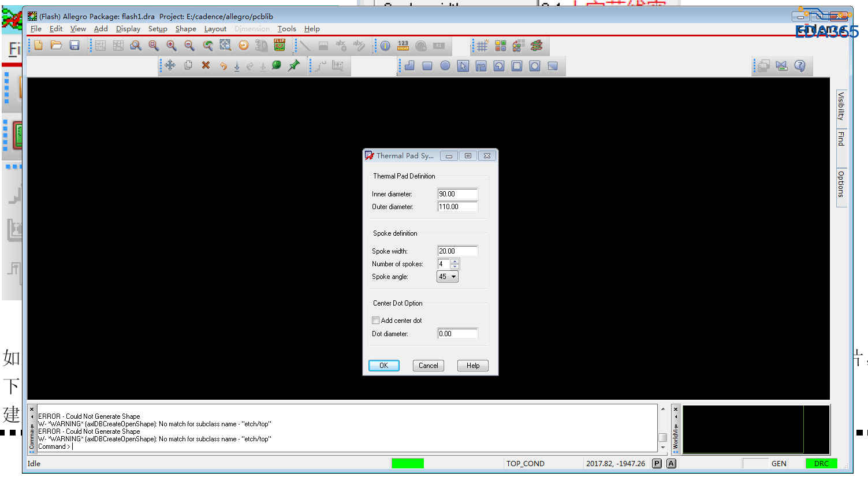Click the orange Refresh icon

pos(244,46)
